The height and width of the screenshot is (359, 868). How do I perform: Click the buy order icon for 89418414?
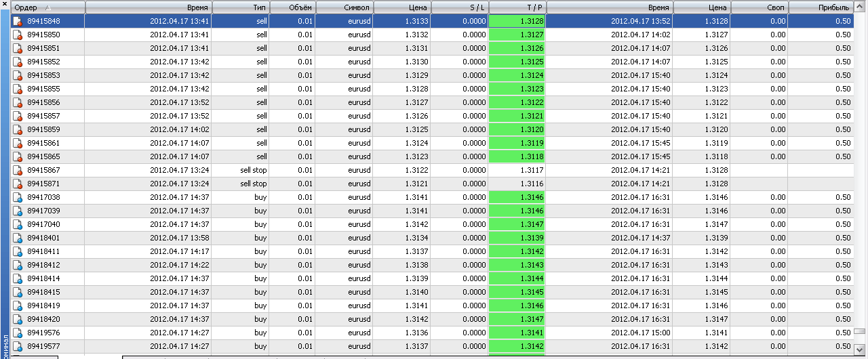coord(18,278)
